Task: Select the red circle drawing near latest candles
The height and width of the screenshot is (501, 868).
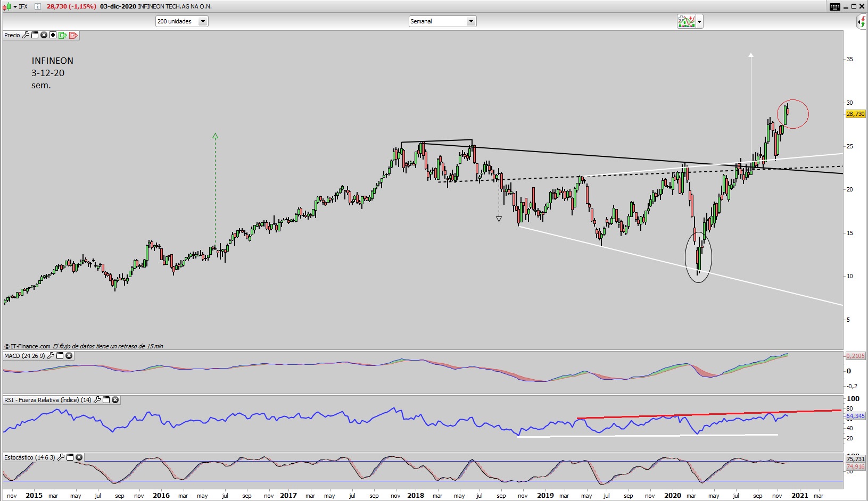Action: click(x=793, y=114)
